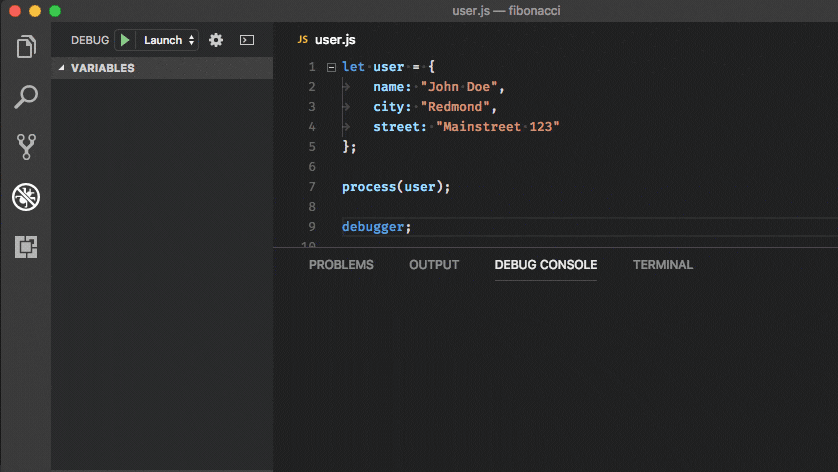
Task: Switch to the Terminal panel tab
Action: coord(662,265)
